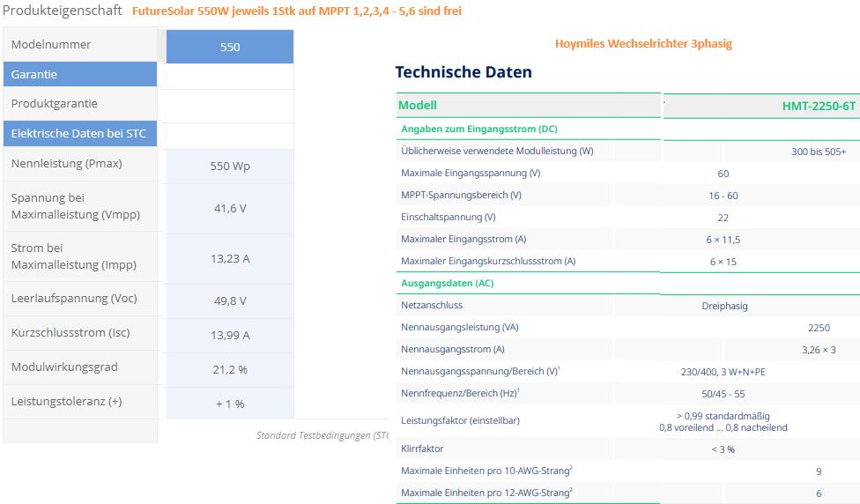Select the 2250 output power value
This screenshot has width=860, height=504.
coord(819,328)
